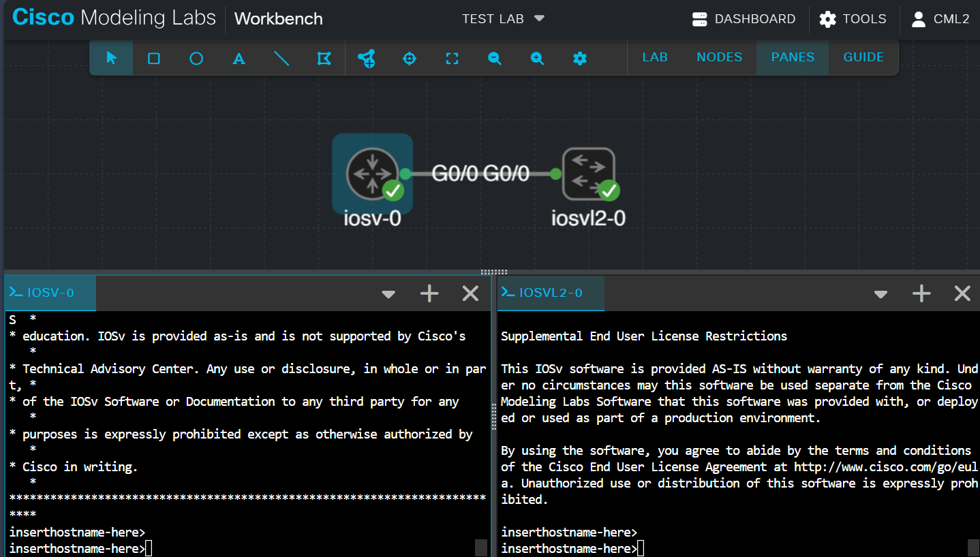Image resolution: width=980 pixels, height=557 pixels.
Task: Click the horizontal pane divider handle
Action: point(494,272)
